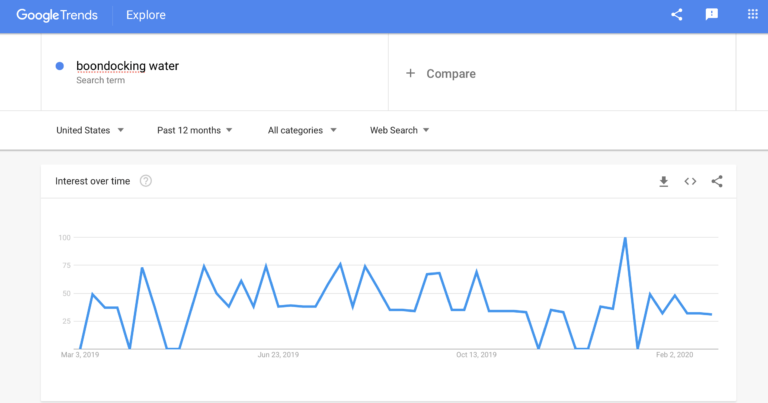Click the share icon in header bar
This screenshot has width=768, height=403.
click(676, 15)
